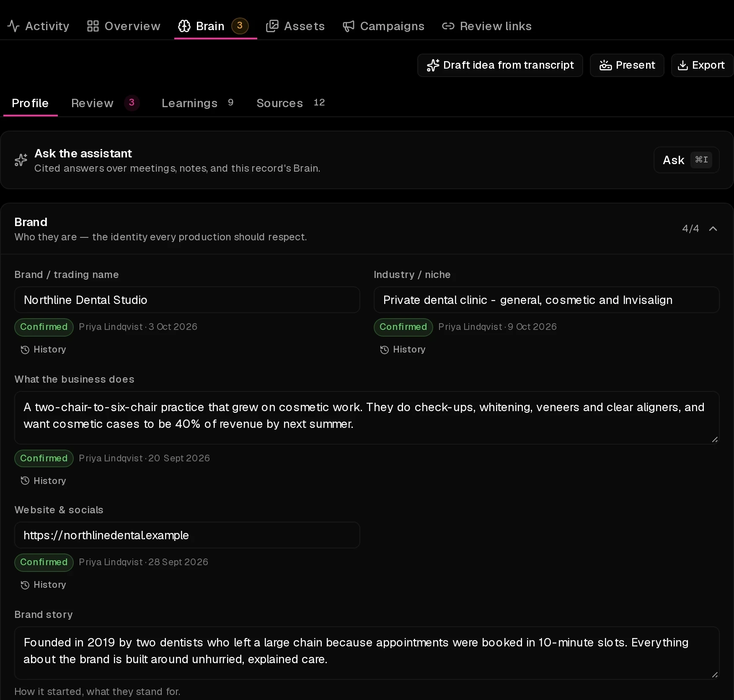
Task: Click the Industry / niche field
Action: [x=546, y=300]
